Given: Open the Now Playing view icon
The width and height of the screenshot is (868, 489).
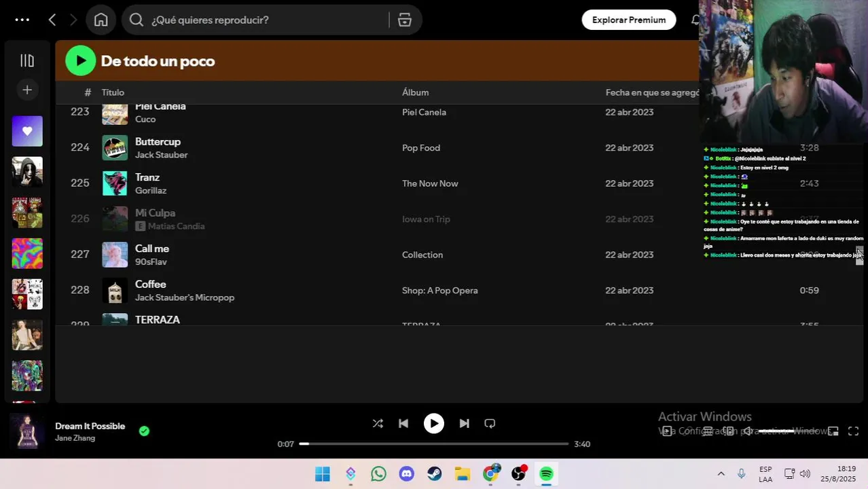Looking at the screenshot, I should tap(667, 431).
